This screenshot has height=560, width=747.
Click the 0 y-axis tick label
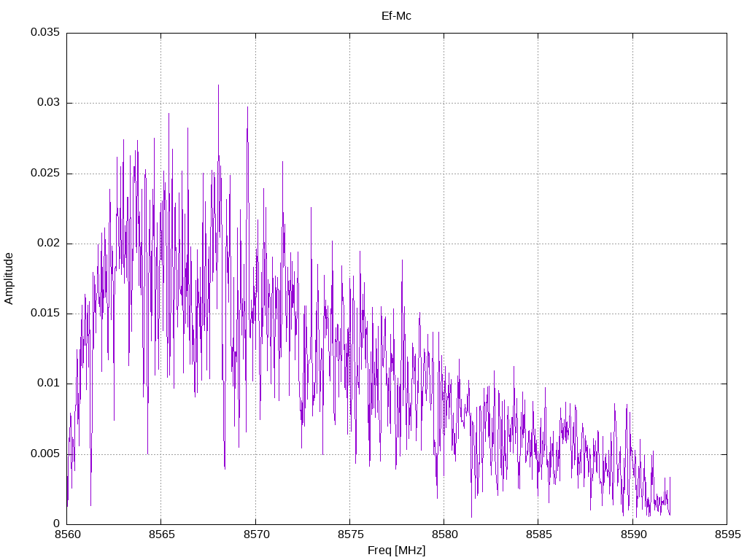click(57, 524)
